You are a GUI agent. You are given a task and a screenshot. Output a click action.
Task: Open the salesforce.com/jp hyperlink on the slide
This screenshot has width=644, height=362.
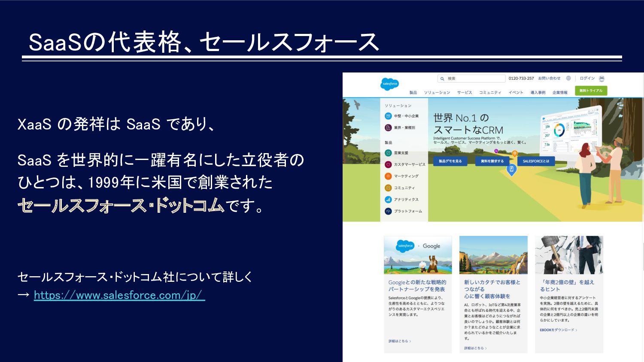coord(119,295)
